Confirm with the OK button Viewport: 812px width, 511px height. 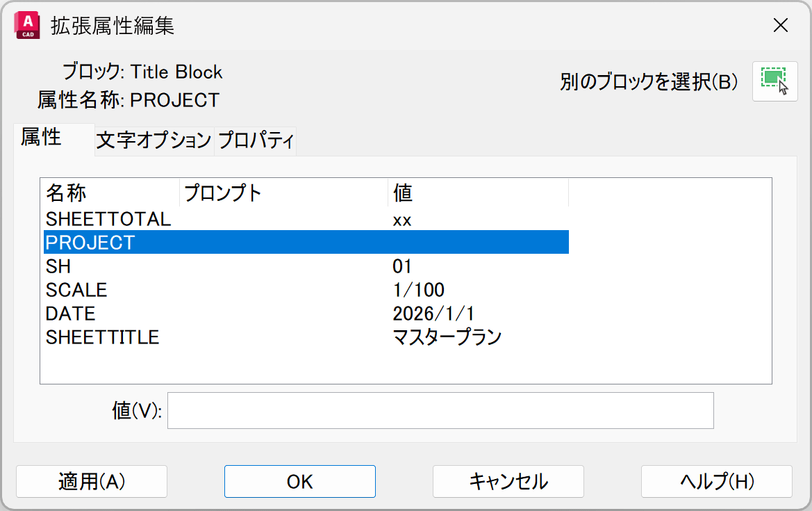299,481
